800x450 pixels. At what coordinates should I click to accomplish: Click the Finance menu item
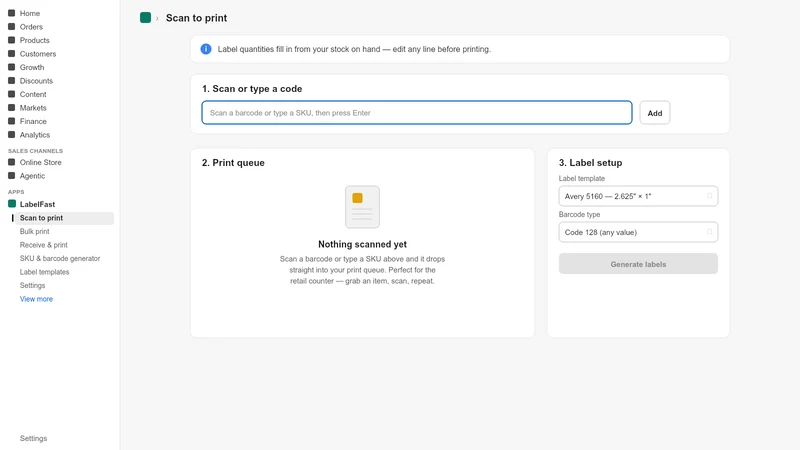pos(33,121)
